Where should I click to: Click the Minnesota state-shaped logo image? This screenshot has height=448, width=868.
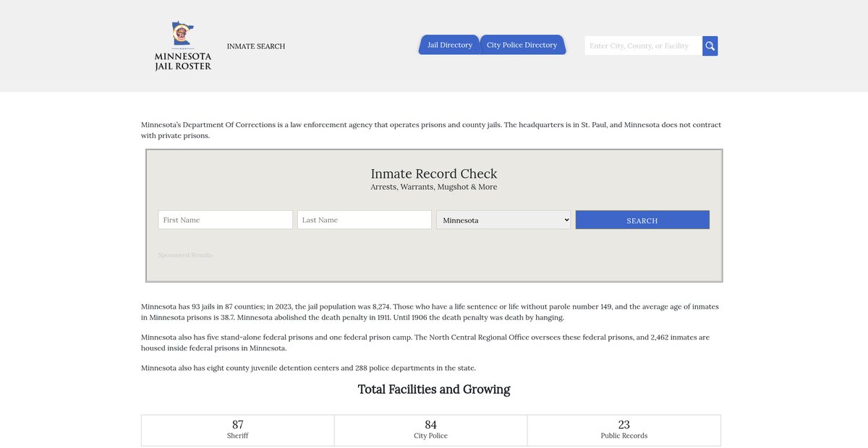[182, 34]
